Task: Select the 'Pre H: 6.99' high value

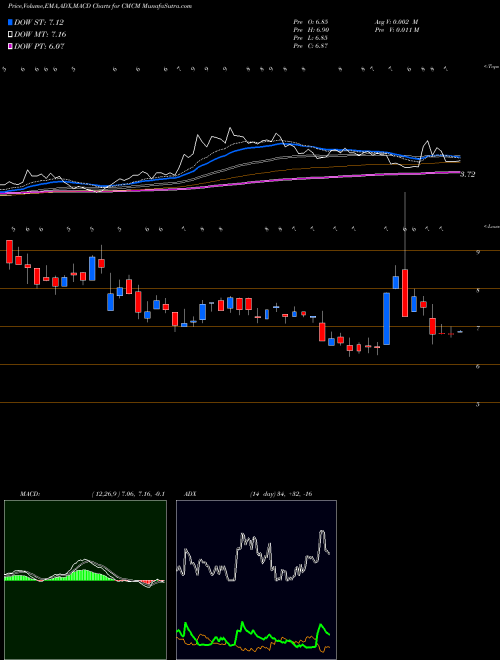Action: tap(311, 30)
